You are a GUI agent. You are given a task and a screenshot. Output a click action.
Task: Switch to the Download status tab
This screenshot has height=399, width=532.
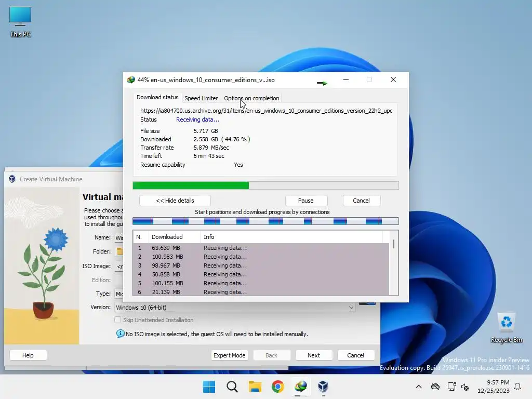pos(157,97)
